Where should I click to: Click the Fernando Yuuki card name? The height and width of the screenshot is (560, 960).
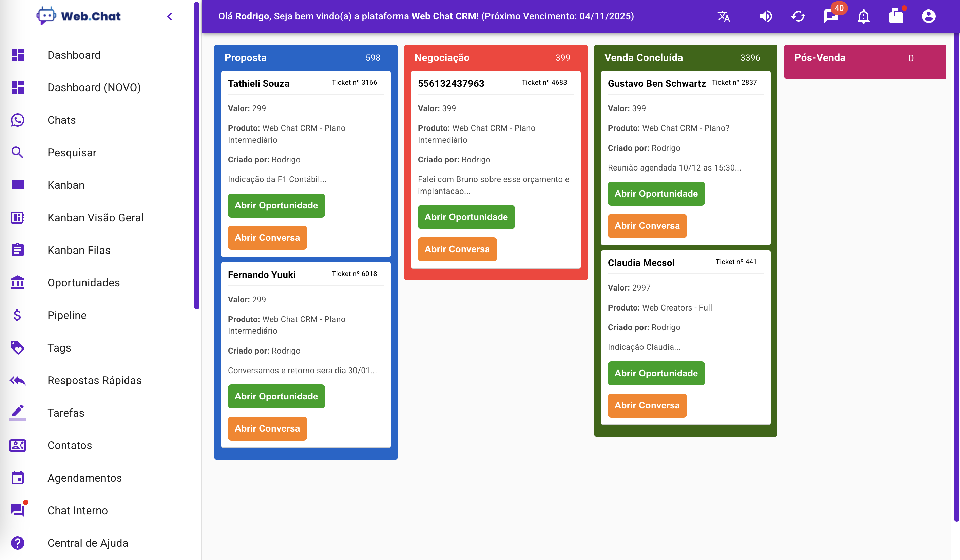(262, 275)
